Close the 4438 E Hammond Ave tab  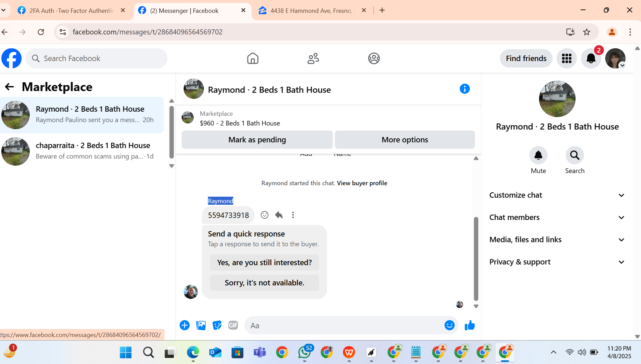point(364,10)
